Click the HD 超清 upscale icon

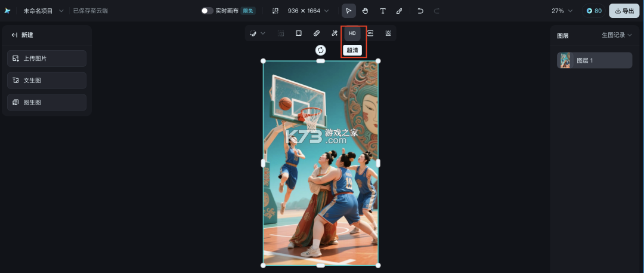352,33
